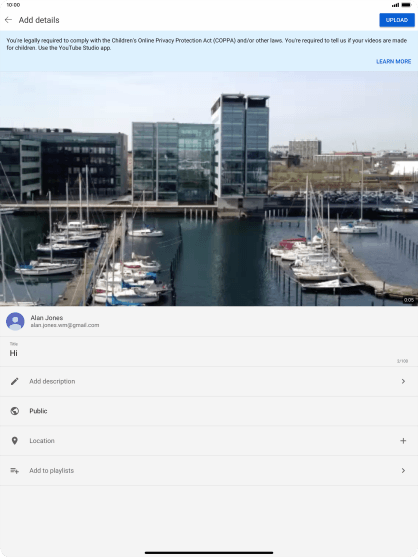The image size is (418, 557).
Task: Select Alan Jones account avatar
Action: 15,321
